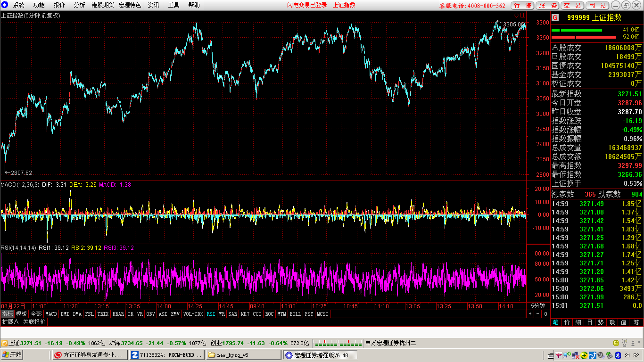Viewport: 644px width, 362px height.
Task: Click the signal tower icon in status bar
Action: 625,343
